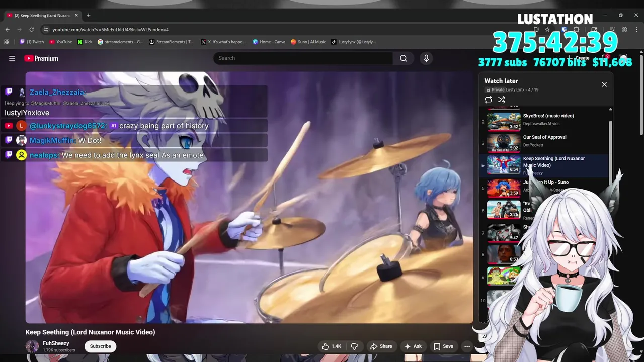Focus the YouTube search field
The width and height of the screenshot is (644, 362).
303,58
